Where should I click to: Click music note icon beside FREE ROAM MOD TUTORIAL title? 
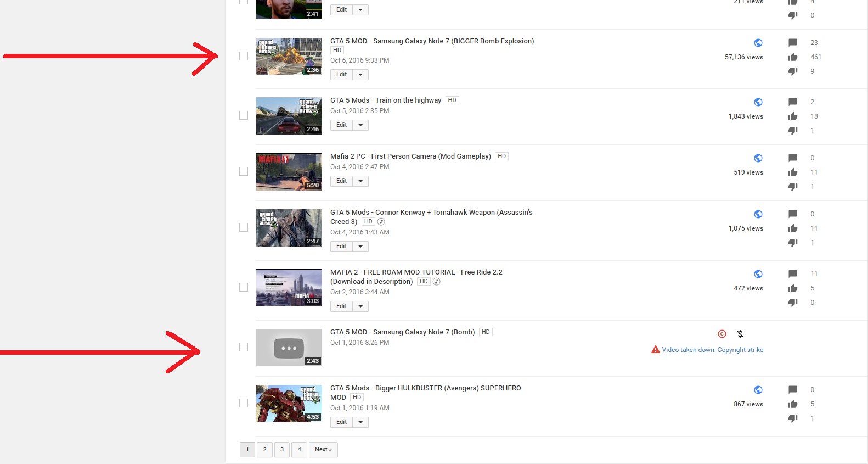click(x=437, y=282)
